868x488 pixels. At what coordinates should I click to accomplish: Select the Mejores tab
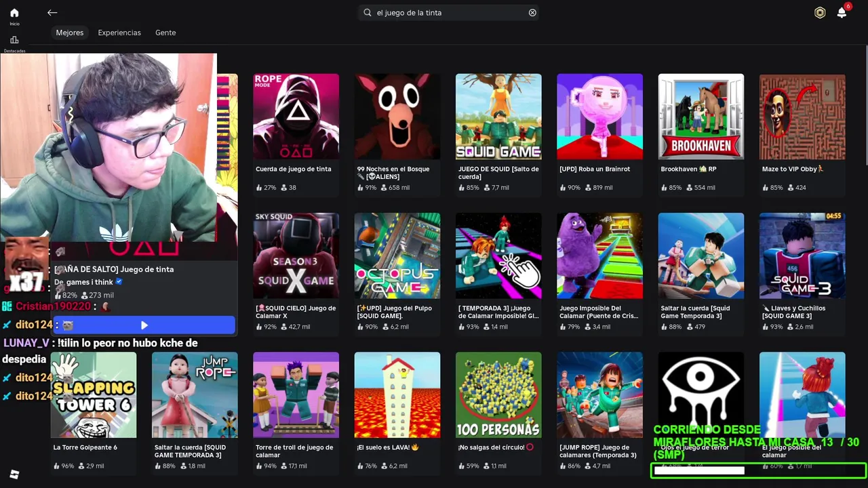[x=70, y=33]
